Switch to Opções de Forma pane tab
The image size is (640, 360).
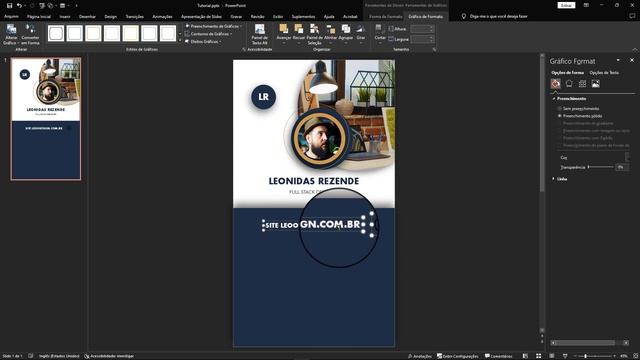(567, 73)
